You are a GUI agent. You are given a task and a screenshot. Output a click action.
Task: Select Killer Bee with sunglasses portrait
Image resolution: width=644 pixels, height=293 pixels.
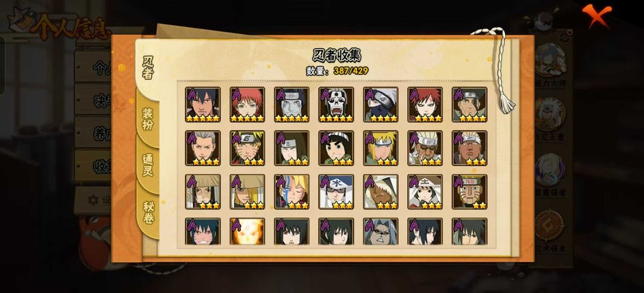pyautogui.click(x=425, y=148)
